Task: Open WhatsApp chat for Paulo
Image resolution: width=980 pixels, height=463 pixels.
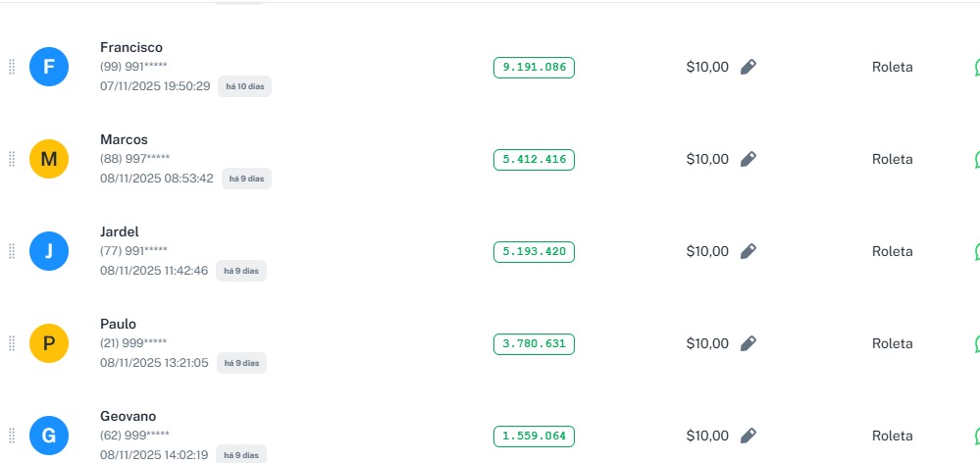Action: [976, 343]
